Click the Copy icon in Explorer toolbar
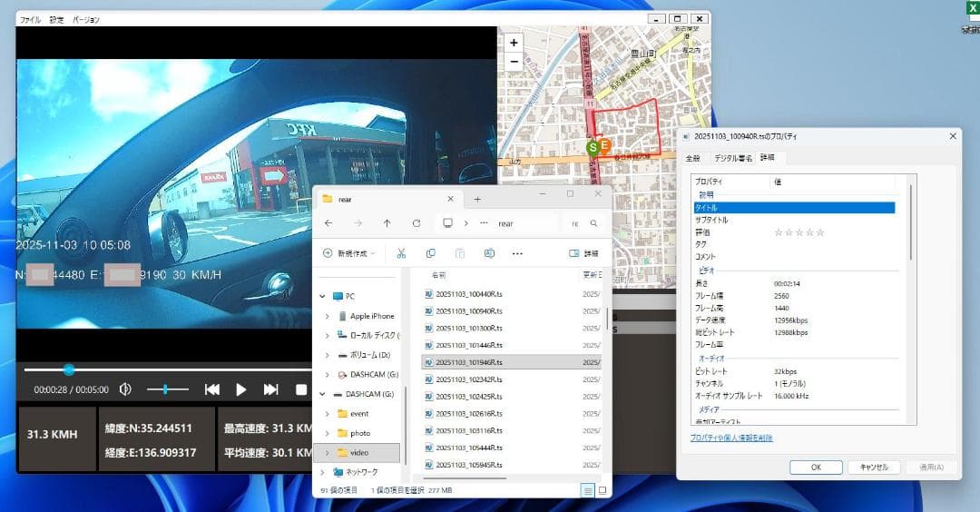 (431, 253)
